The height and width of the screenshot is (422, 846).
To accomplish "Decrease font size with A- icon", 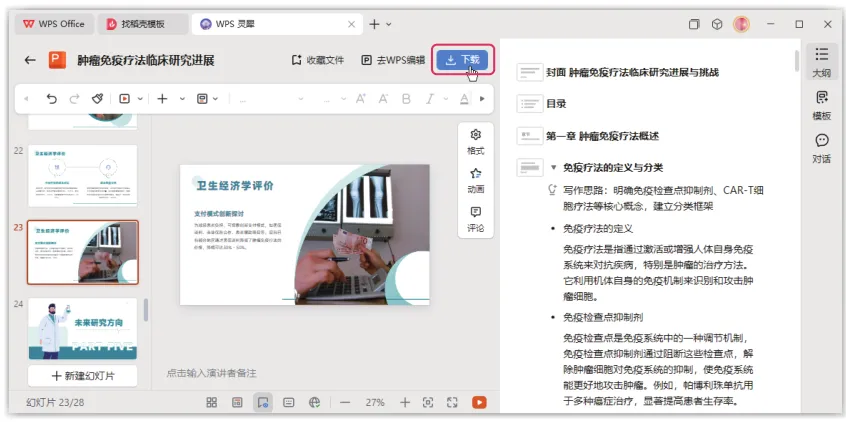I will point(383,99).
